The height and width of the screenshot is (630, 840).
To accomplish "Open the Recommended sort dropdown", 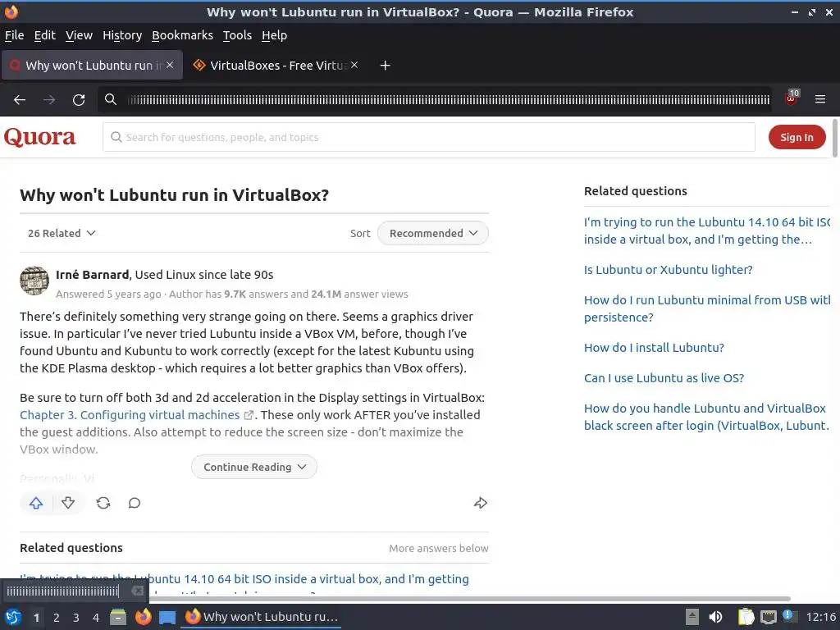I will [433, 233].
